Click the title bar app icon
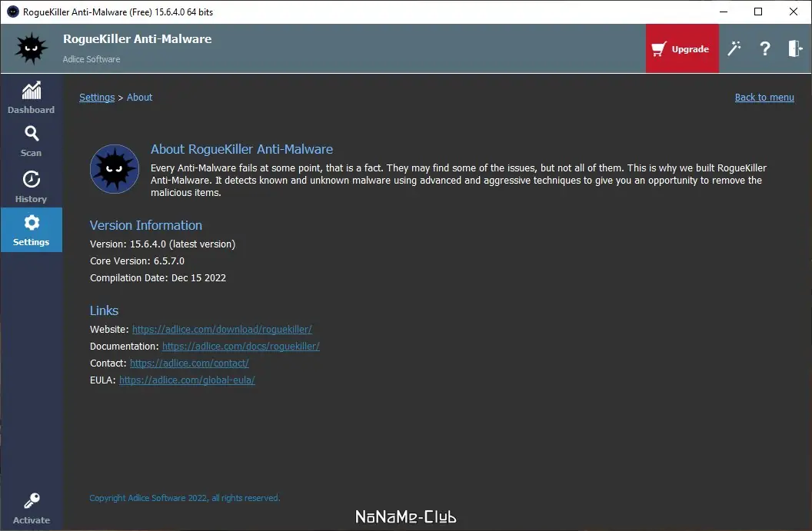This screenshot has width=812, height=531. tap(13, 12)
